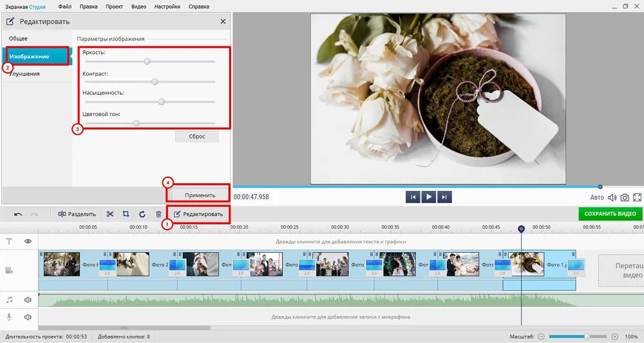Toggle visibility eye on text track
The image size is (644, 343).
(x=28, y=241)
